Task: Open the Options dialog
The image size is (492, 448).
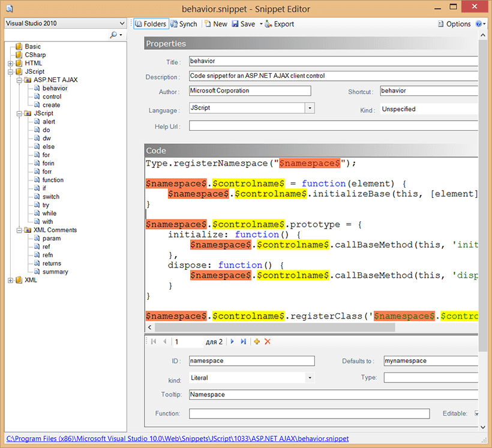Action: [x=454, y=24]
